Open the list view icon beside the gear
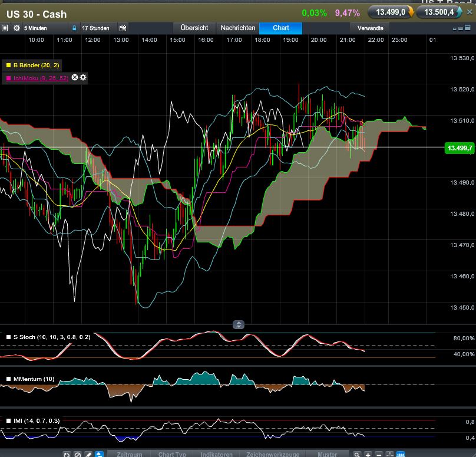This screenshot has height=457, width=476. coord(5,28)
